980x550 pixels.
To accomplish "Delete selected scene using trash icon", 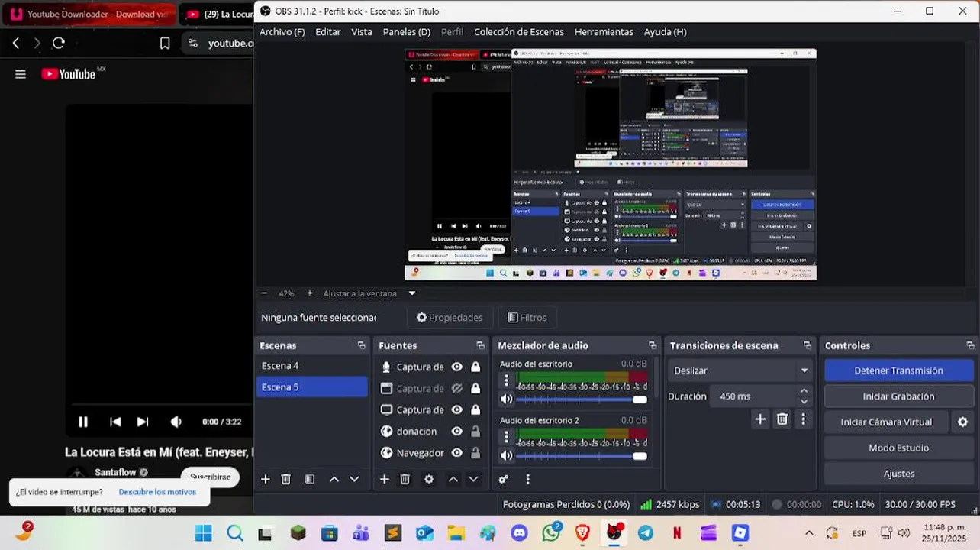I will pyautogui.click(x=285, y=479).
